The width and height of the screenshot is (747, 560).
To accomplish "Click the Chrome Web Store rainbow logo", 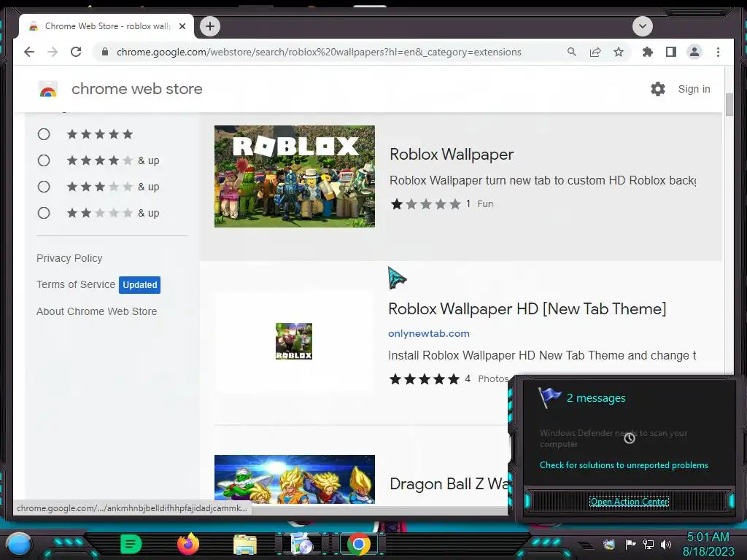I will [x=48, y=89].
